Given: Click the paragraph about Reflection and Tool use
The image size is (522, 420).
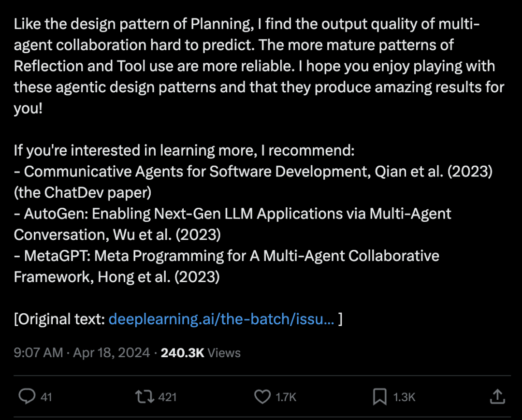Looking at the screenshot, I should click(259, 66).
